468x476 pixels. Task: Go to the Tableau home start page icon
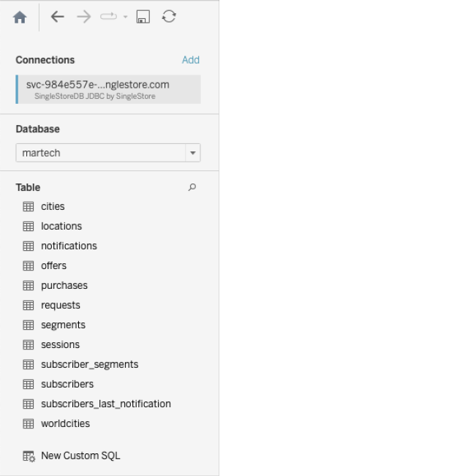(x=20, y=17)
